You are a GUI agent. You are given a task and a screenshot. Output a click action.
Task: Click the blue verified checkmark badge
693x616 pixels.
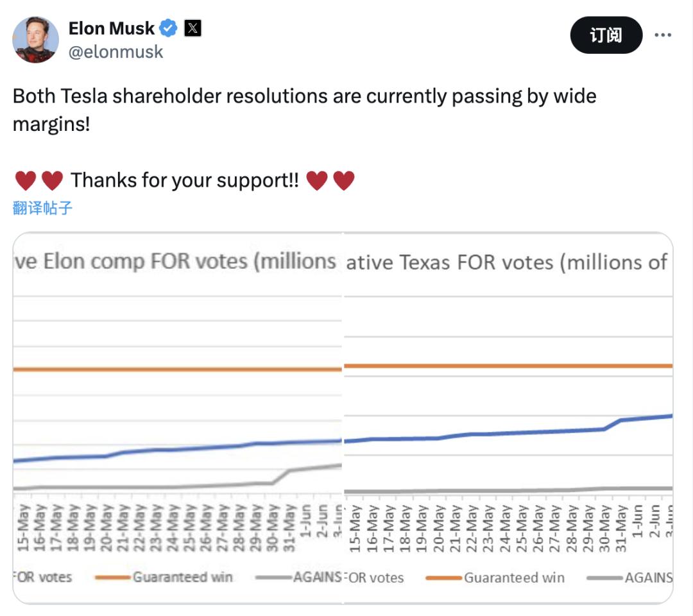click(169, 28)
